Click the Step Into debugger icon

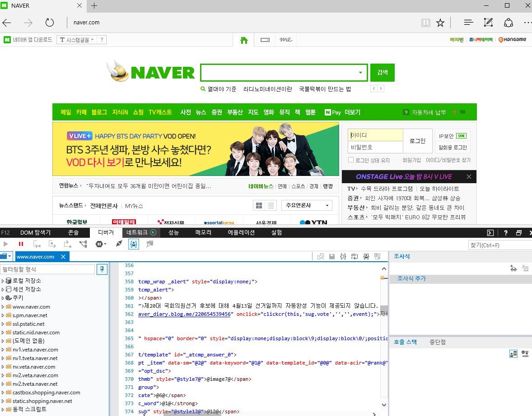coord(37,244)
